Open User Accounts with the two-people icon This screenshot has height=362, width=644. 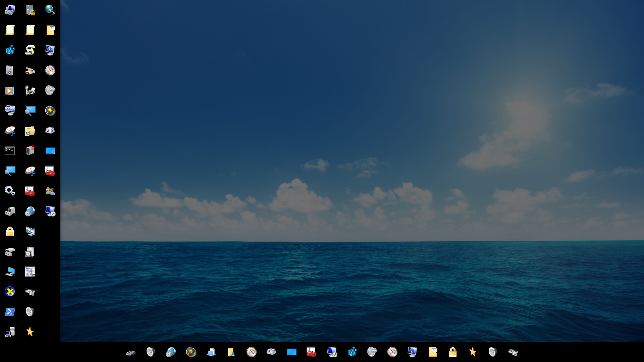coord(50,191)
